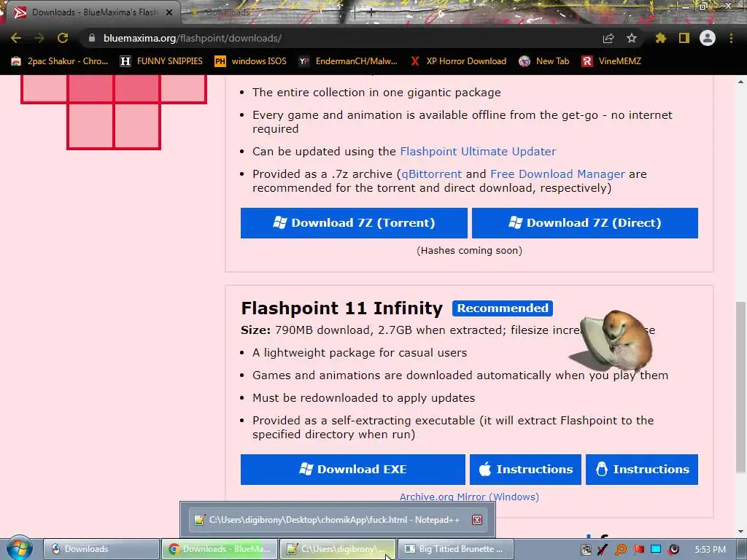Open the 2pac Shakur bookmark
This screenshot has height=560, width=747.
pos(60,61)
